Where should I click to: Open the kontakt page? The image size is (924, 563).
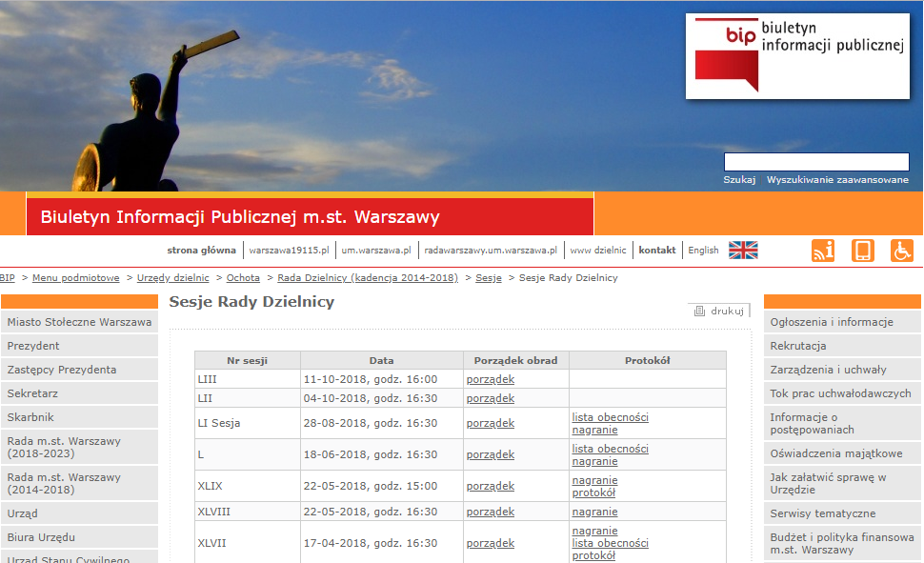point(657,250)
